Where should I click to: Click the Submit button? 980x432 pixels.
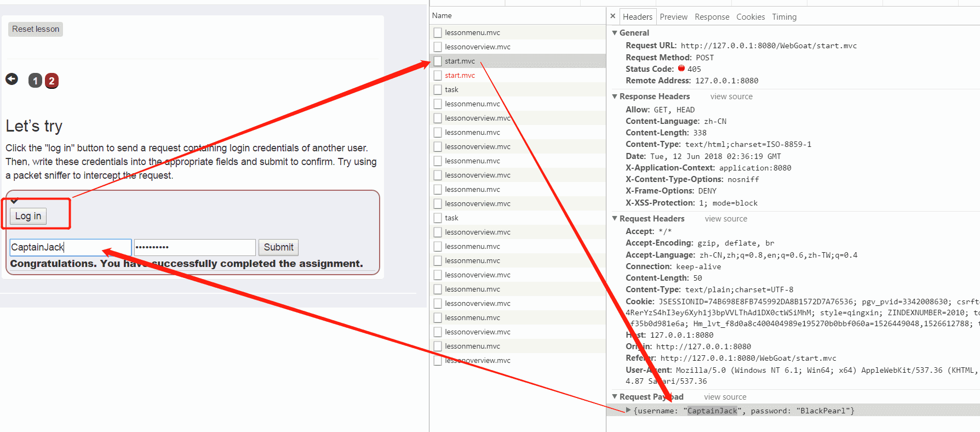(278, 247)
